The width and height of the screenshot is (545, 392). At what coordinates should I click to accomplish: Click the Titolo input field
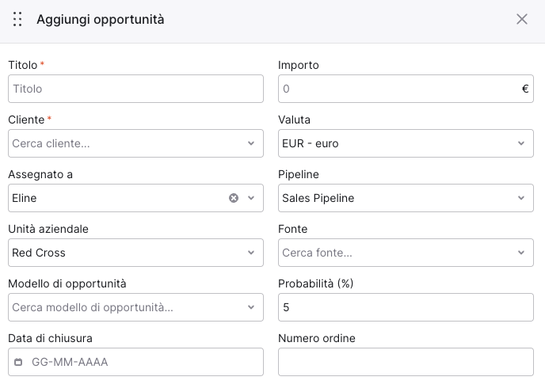pyautogui.click(x=136, y=89)
